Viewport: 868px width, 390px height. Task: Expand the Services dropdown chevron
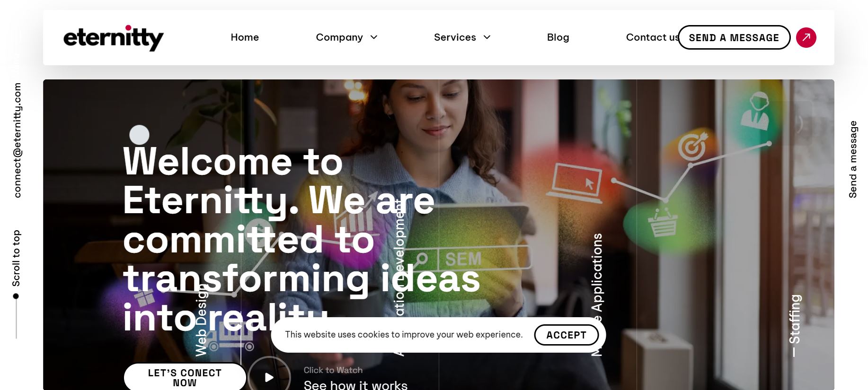[487, 37]
